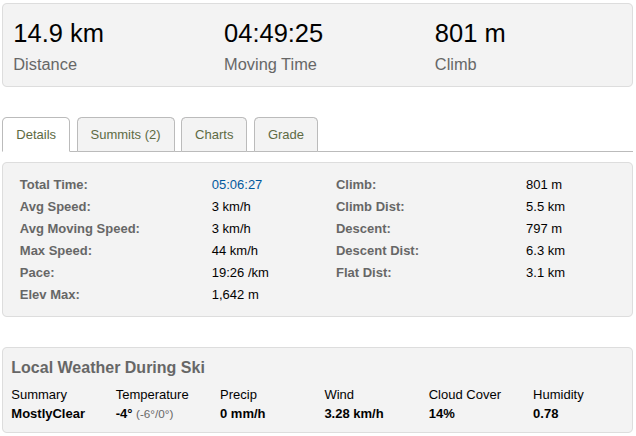636x436 pixels.
Task: Click the Elev Max 1,642 m value
Action: pyautogui.click(x=235, y=295)
